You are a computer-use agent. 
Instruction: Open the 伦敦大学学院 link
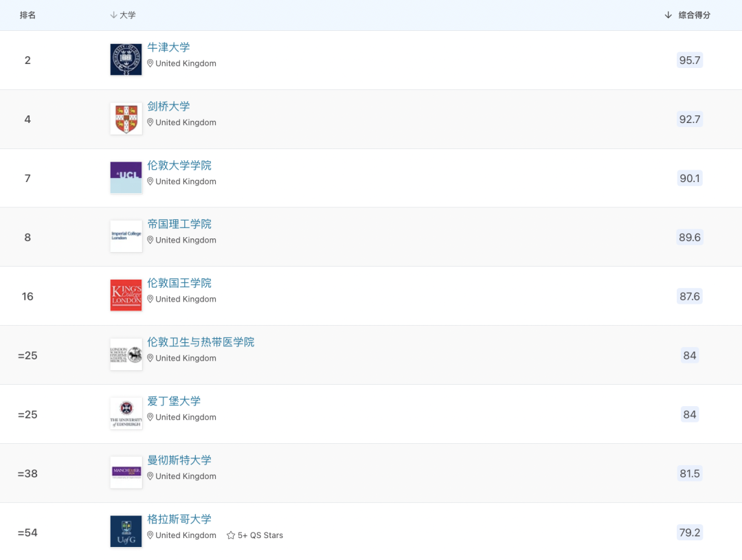179,165
